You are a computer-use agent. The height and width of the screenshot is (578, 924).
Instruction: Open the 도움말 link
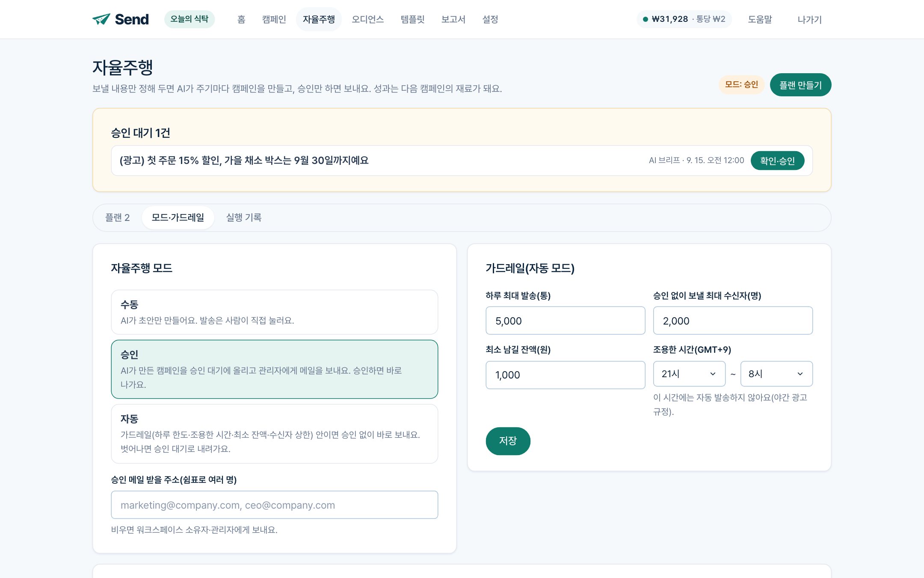coord(760,19)
